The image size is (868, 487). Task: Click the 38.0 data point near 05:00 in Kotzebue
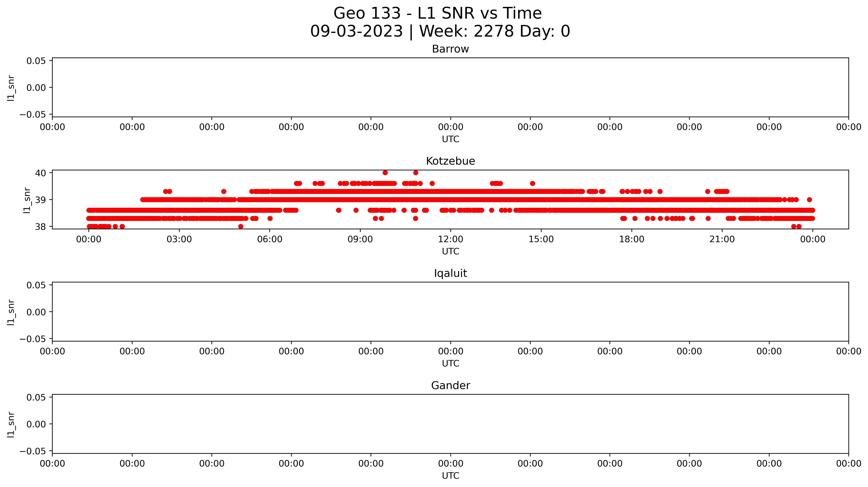click(x=241, y=227)
